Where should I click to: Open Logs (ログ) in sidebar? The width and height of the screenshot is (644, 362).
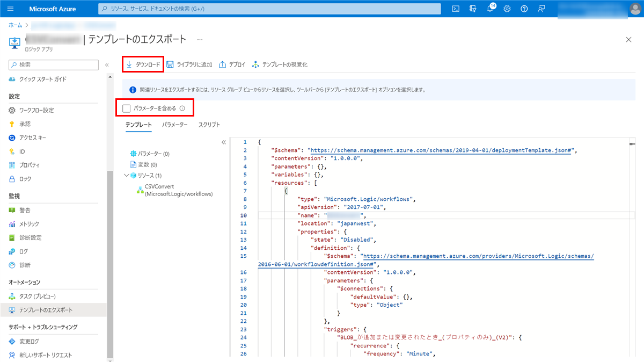point(24,251)
